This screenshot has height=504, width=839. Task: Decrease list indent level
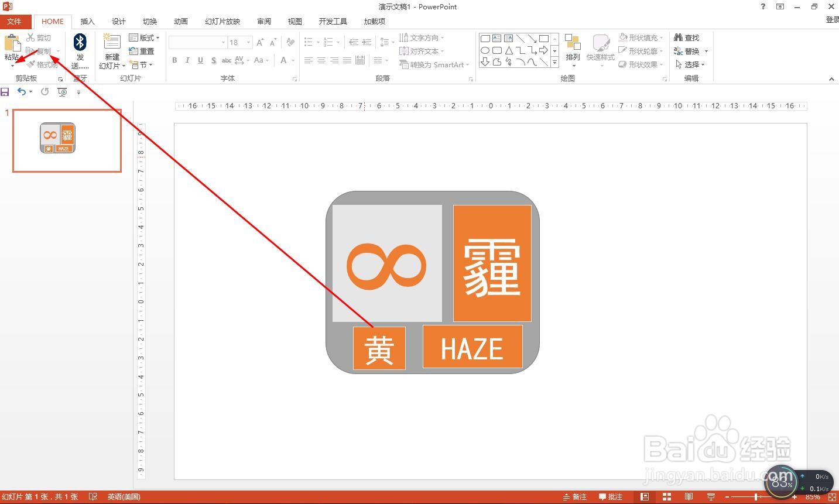[x=354, y=42]
